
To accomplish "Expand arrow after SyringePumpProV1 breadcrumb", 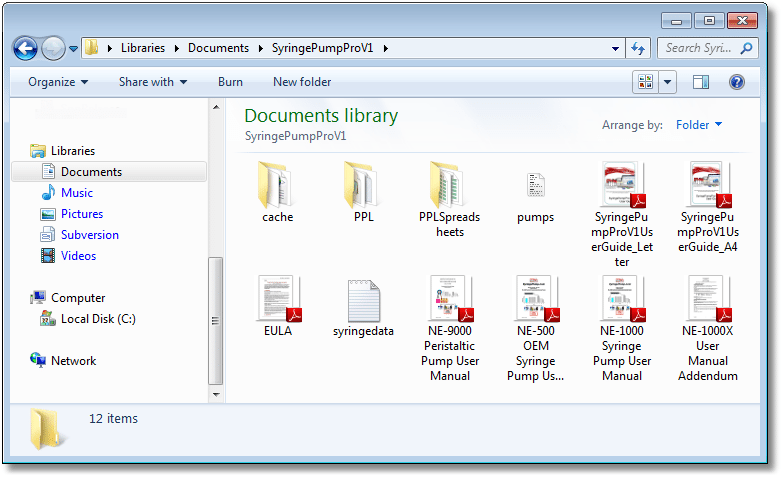I will click(x=386, y=48).
